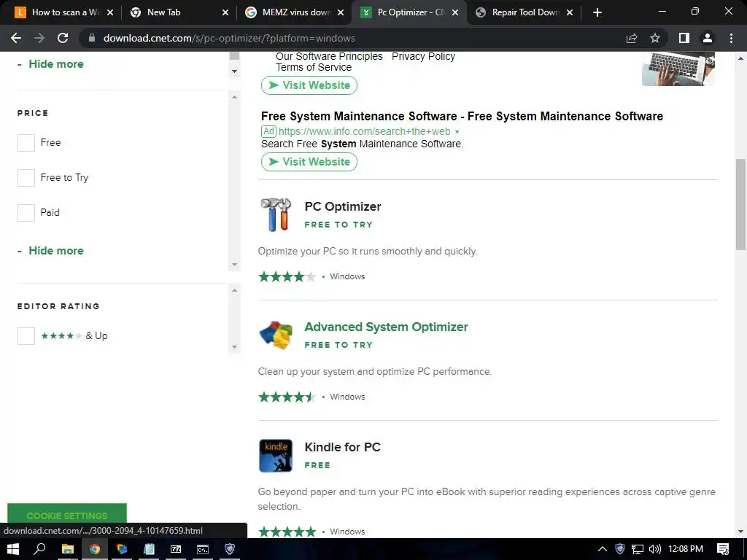Open the 7-Zip taskbar icon

176,549
